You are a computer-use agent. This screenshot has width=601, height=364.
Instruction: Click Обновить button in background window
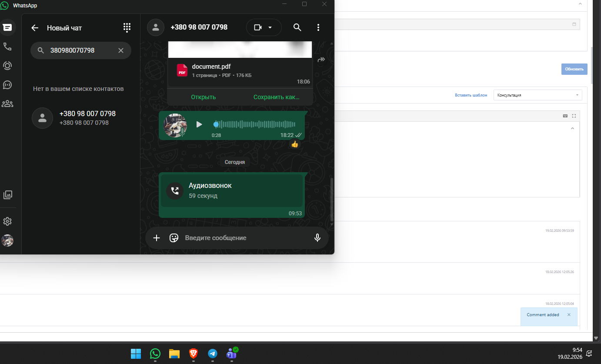click(x=574, y=69)
